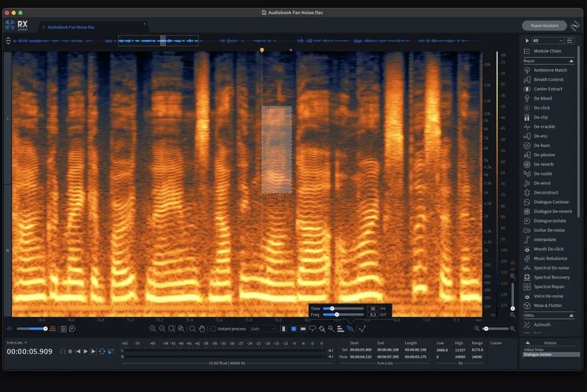
Task: Click the waveform overview viewport box
Action: coord(158,41)
